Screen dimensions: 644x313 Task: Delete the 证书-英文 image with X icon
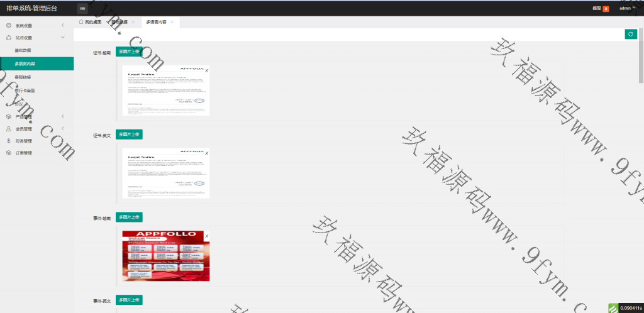(x=207, y=153)
